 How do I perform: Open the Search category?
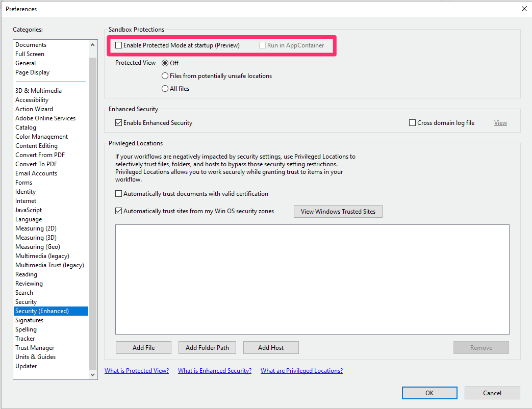click(x=51, y=292)
